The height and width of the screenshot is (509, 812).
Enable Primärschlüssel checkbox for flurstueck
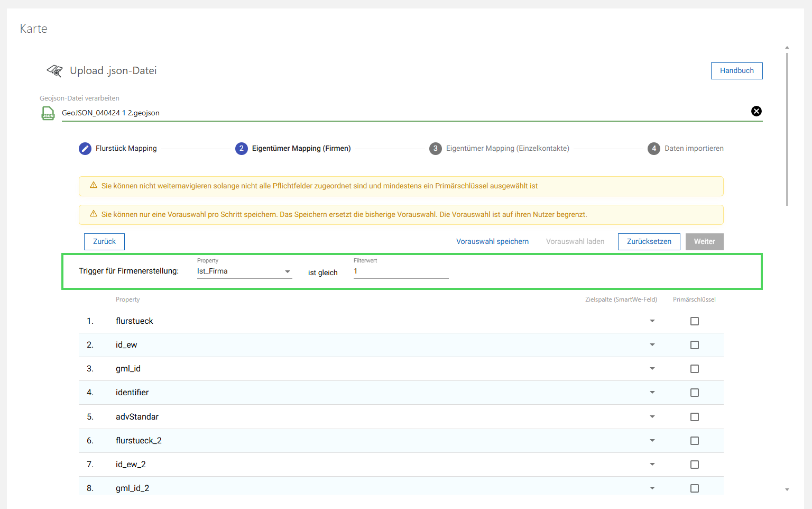point(695,321)
